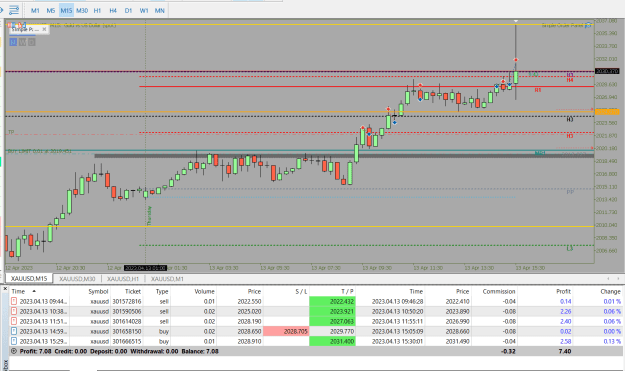Sort history by Change column header

pos(610,291)
